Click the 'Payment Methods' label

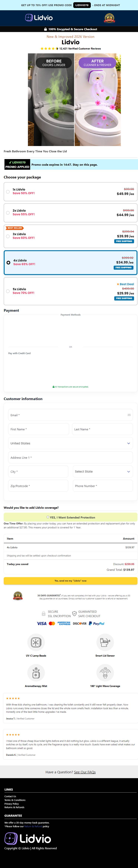[71, 315]
